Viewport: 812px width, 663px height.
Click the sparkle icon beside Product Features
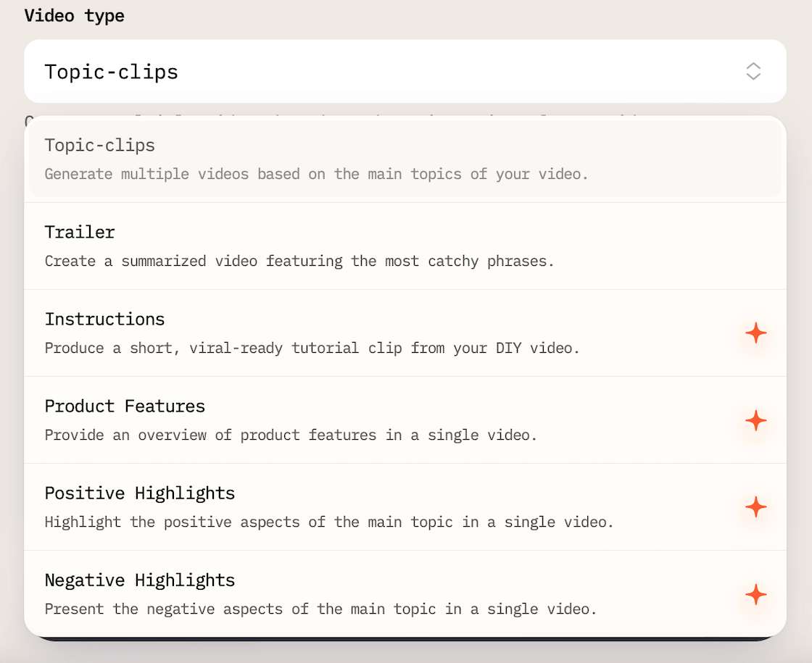[755, 420]
